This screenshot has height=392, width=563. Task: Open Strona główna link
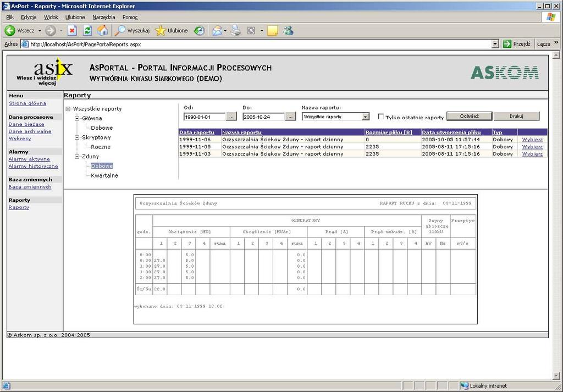(27, 103)
